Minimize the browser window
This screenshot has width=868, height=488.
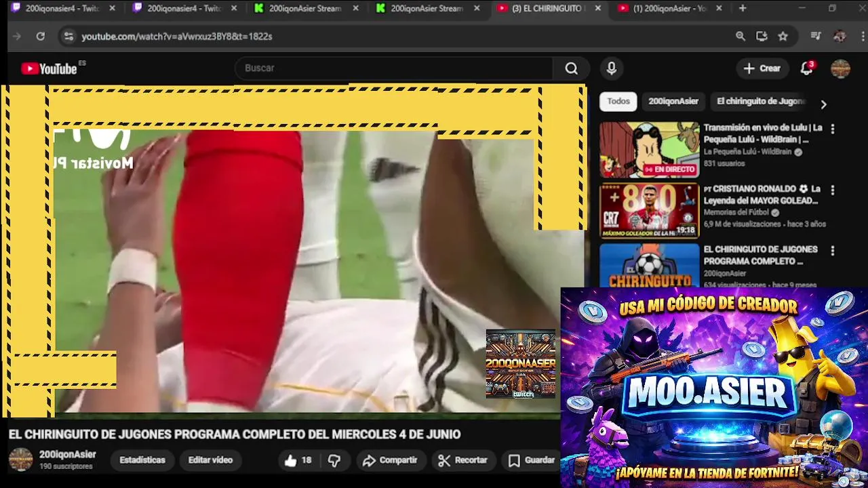tap(802, 8)
